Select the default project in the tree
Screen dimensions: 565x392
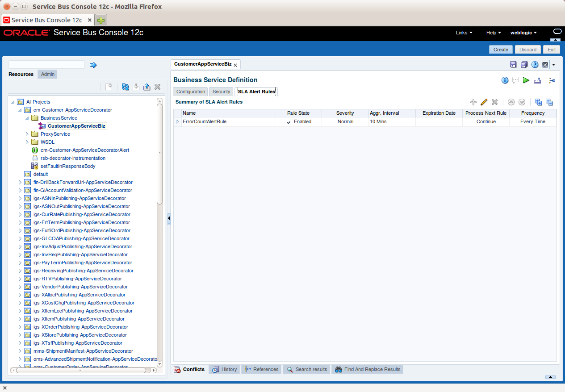point(41,174)
